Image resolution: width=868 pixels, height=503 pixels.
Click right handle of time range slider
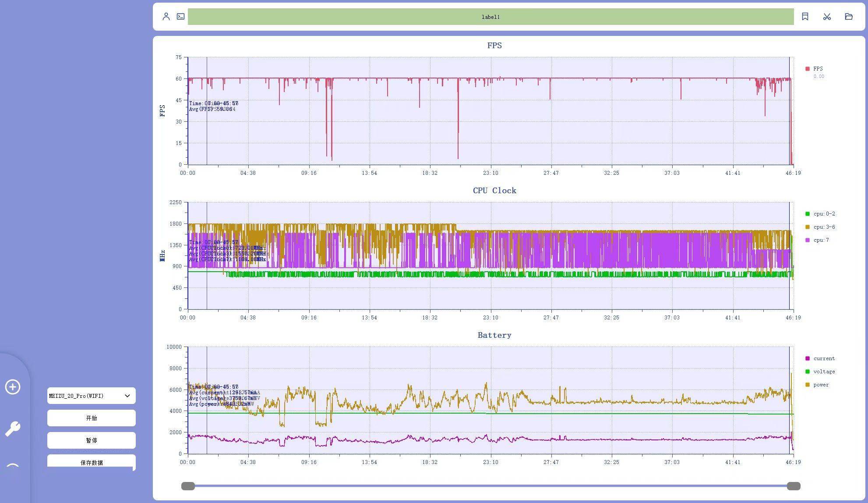(x=794, y=486)
